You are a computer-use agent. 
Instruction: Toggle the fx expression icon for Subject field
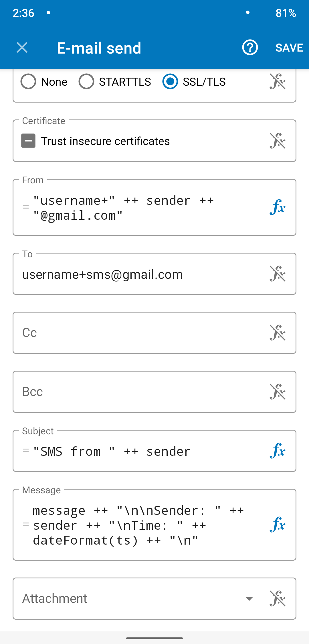pyautogui.click(x=277, y=451)
